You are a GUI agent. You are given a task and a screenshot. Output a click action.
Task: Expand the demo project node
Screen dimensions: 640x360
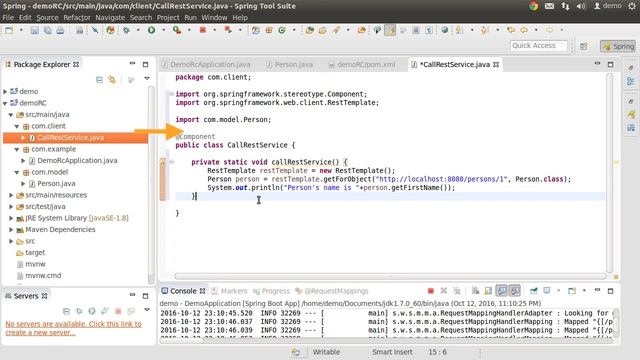point(5,91)
